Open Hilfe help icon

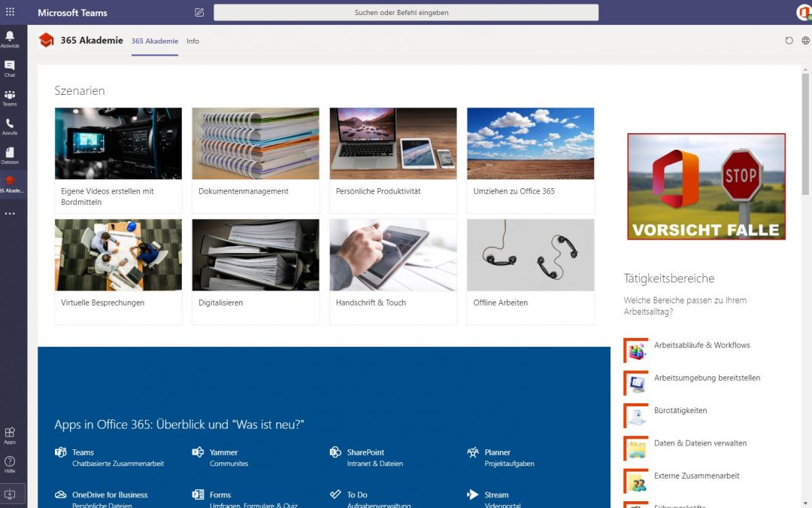[10, 464]
